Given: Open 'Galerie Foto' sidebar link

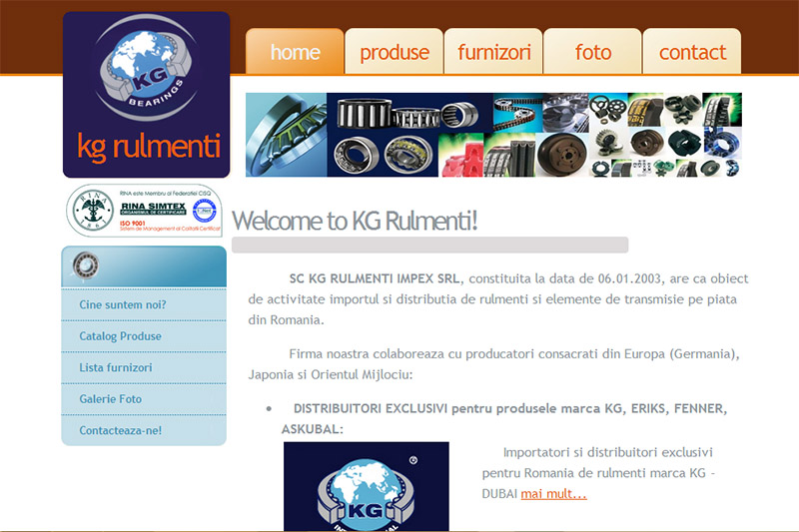Looking at the screenshot, I should [111, 399].
